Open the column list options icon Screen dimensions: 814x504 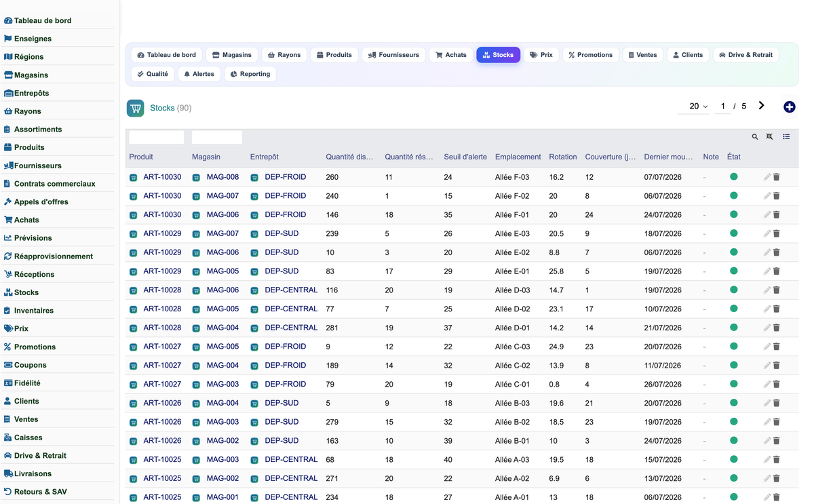(786, 137)
